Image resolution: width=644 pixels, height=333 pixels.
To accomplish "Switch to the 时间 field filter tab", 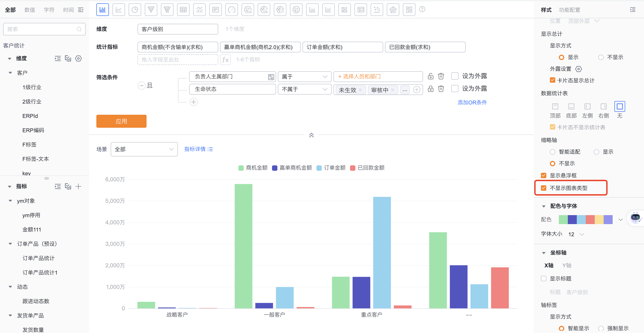I will click(x=68, y=10).
